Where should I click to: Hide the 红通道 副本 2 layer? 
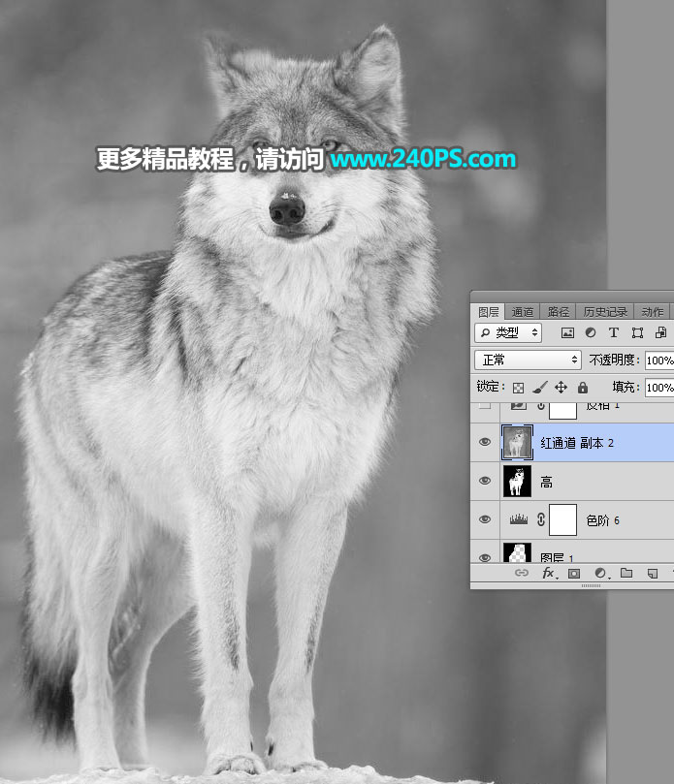pyautogui.click(x=485, y=442)
